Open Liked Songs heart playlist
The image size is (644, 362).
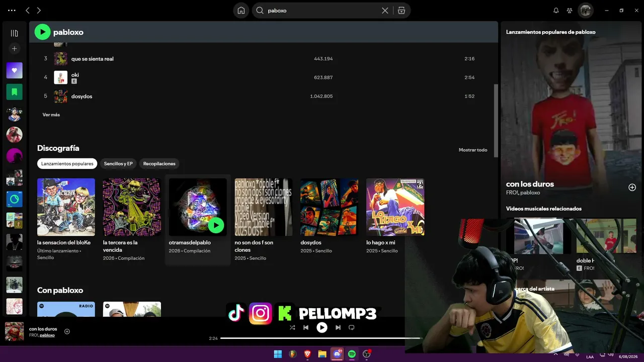(x=14, y=70)
